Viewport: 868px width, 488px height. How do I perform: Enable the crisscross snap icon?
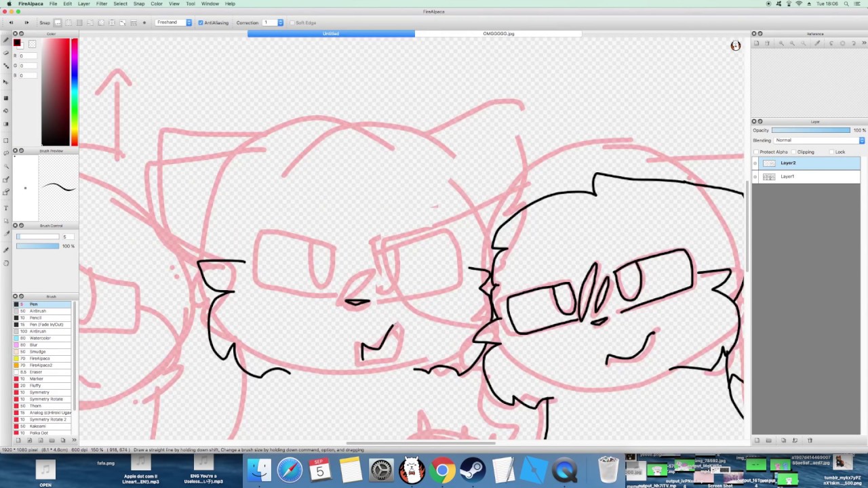coord(79,22)
